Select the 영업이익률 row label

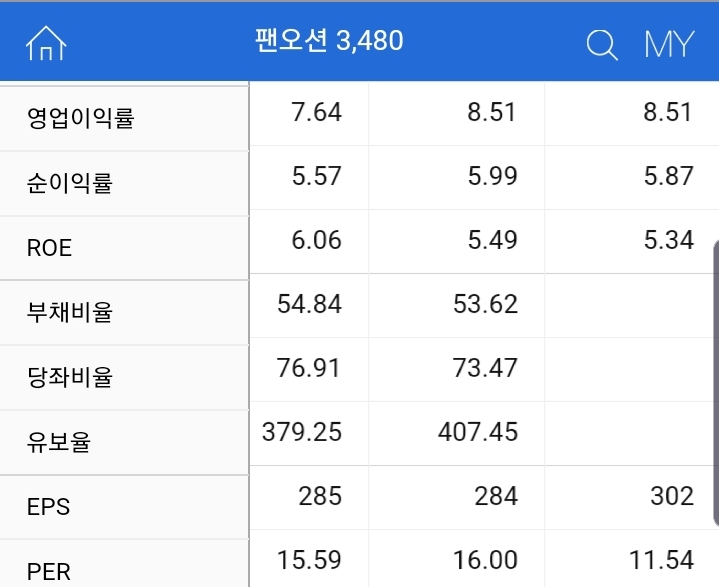[81, 118]
